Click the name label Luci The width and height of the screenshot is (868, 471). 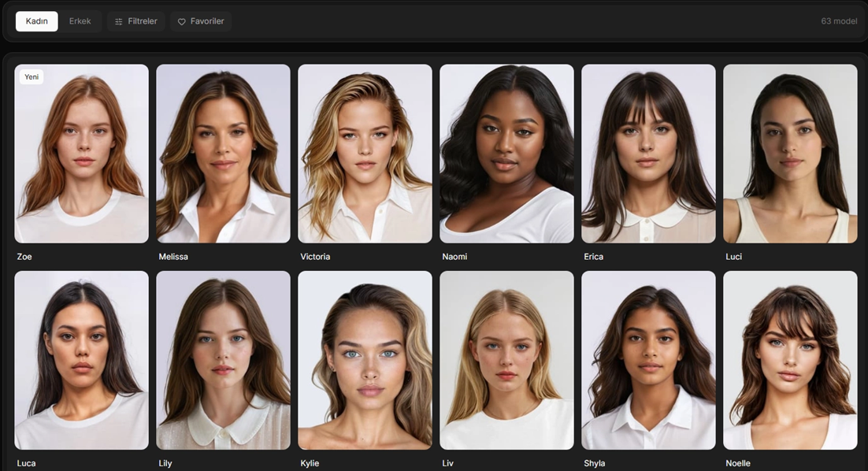tap(733, 256)
